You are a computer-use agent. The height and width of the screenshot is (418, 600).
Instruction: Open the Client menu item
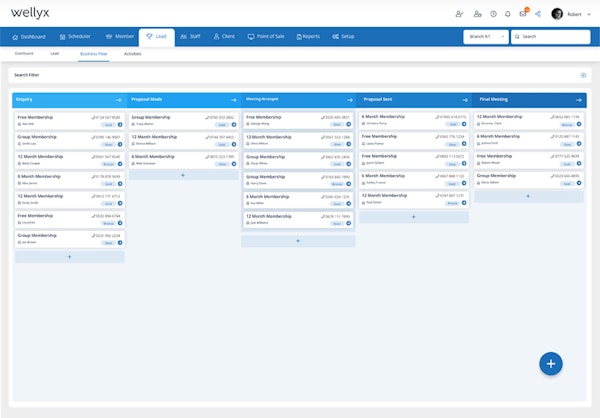224,36
